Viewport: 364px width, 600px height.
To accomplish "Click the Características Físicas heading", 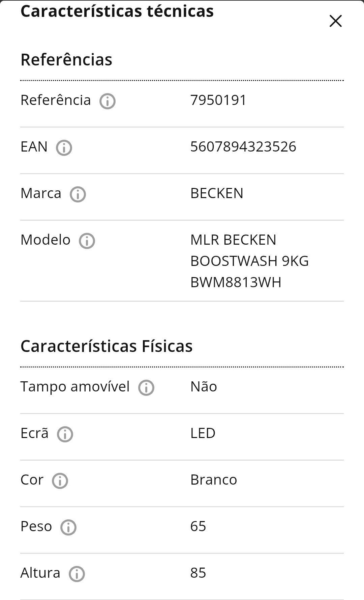I will [107, 346].
